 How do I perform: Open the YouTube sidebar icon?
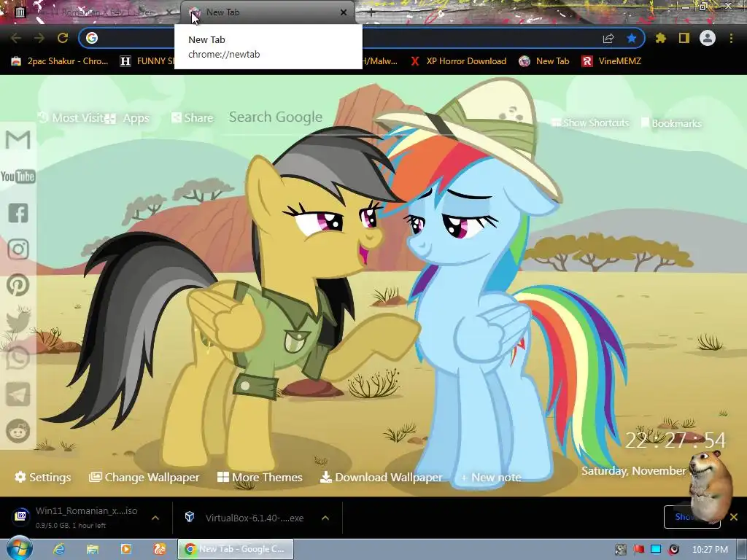pyautogui.click(x=18, y=176)
